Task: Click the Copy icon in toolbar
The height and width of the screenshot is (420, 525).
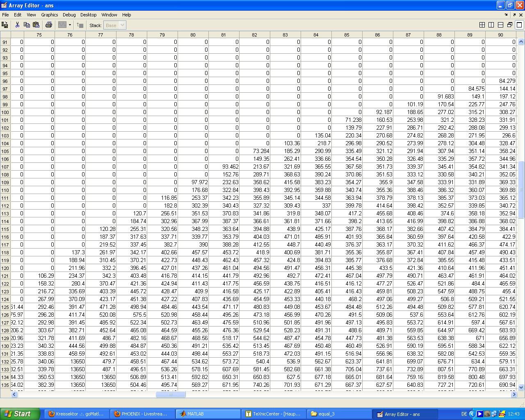Action: point(27,25)
